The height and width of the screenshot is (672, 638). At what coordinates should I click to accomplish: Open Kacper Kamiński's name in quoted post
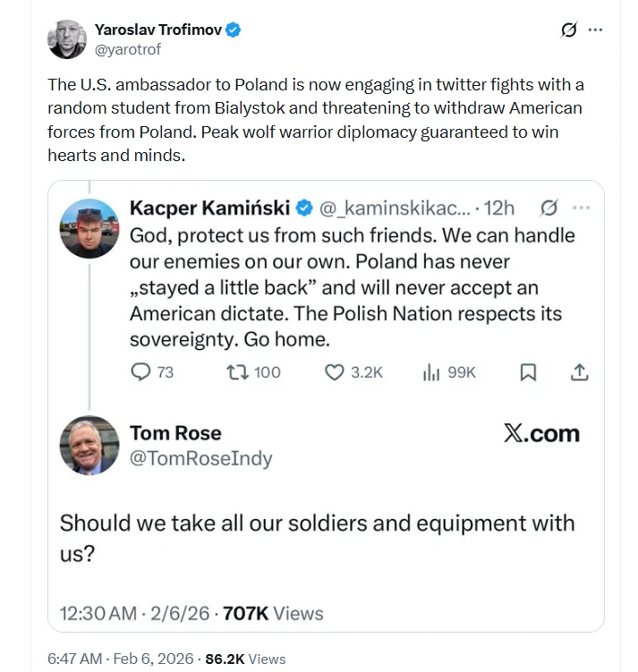click(x=209, y=208)
